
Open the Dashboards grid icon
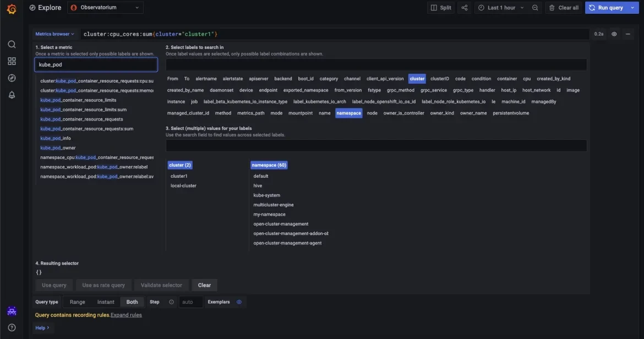[12, 61]
